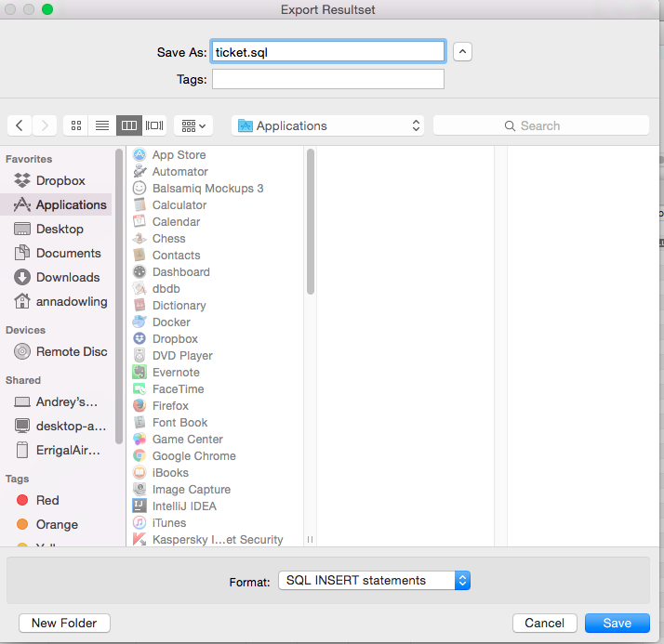Switch to list view mode
This screenshot has height=644, width=664.
click(x=102, y=125)
